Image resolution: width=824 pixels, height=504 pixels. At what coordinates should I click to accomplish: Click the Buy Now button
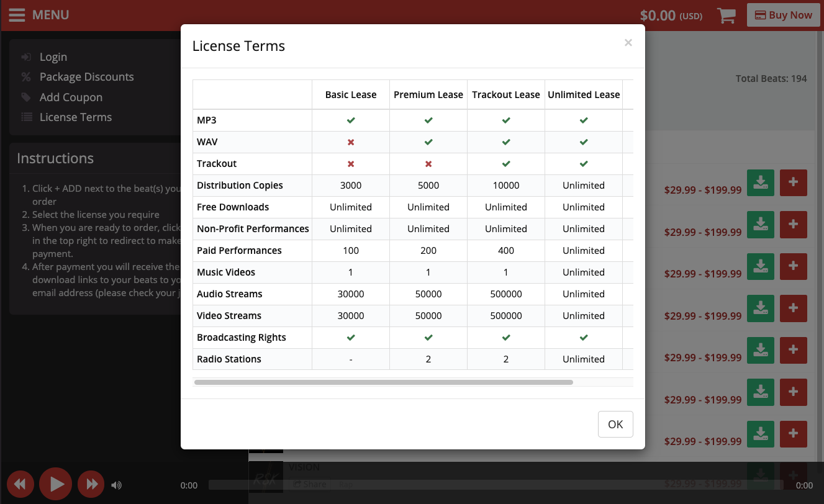tap(783, 16)
